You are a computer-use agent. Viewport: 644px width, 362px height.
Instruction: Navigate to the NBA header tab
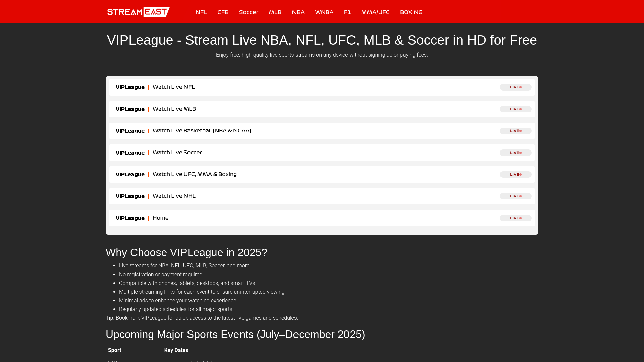298,12
